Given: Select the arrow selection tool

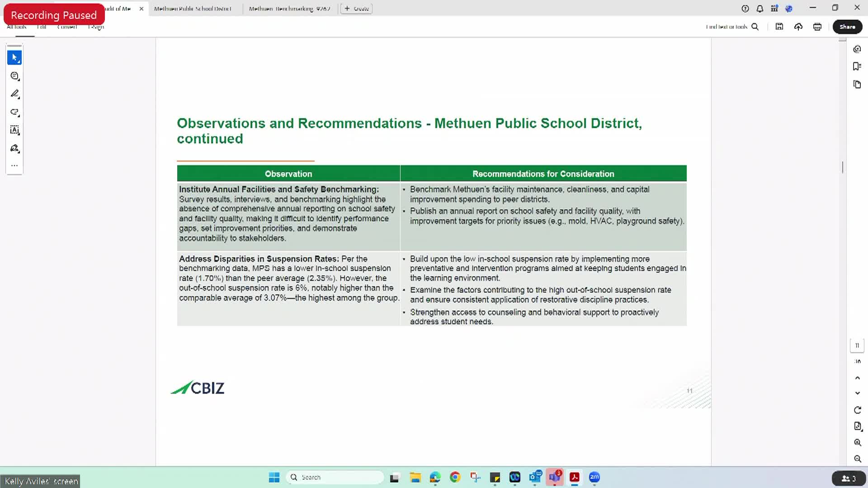Looking at the screenshot, I should (14, 58).
